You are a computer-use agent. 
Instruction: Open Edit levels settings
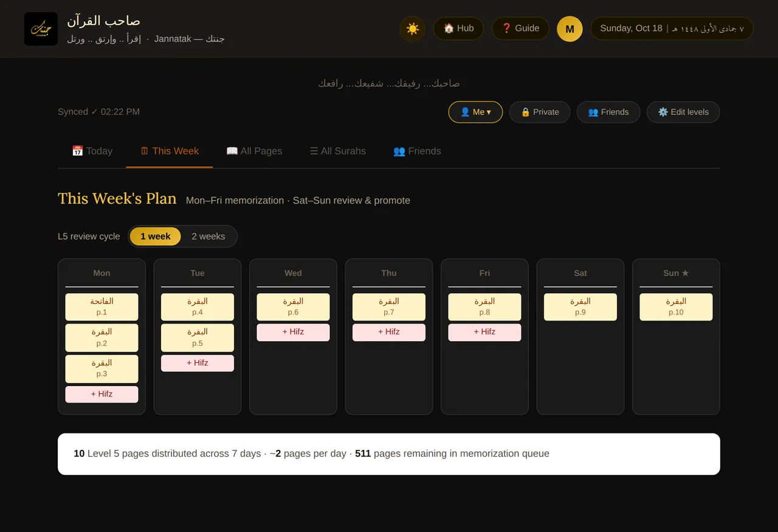[683, 112]
